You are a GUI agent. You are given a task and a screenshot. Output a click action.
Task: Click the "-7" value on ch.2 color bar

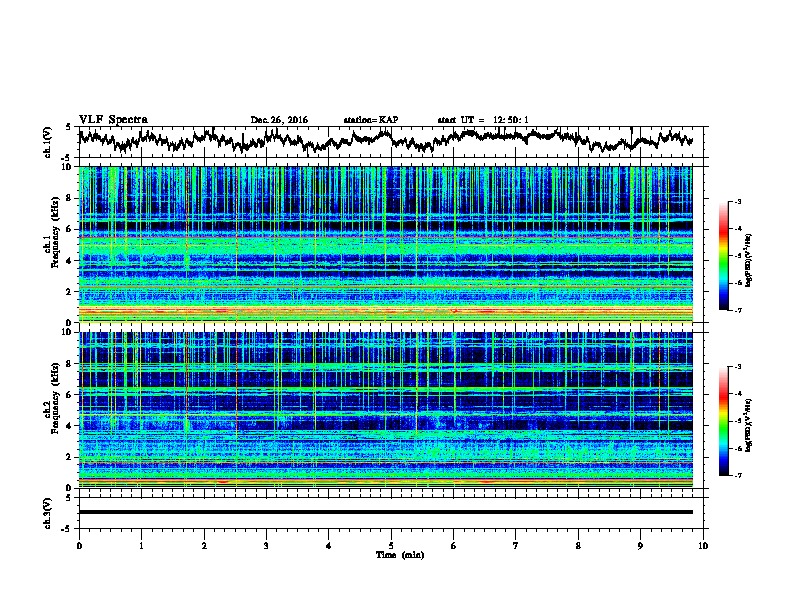[x=737, y=476]
